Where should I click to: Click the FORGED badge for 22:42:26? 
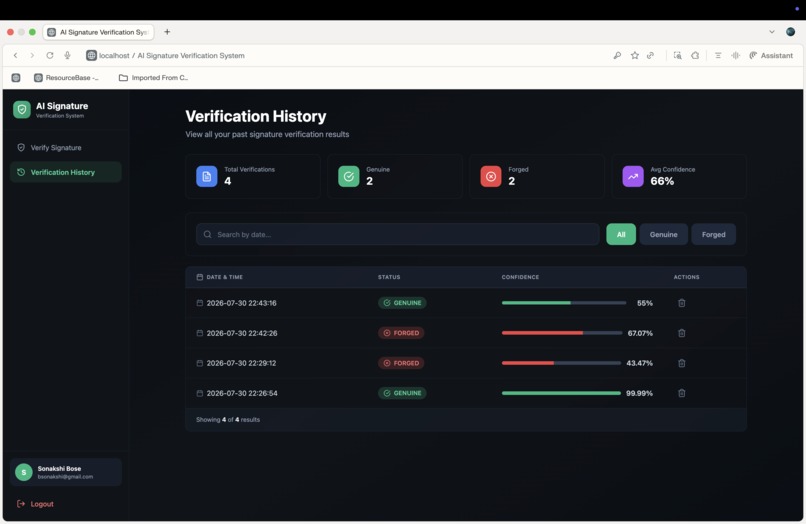tap(401, 333)
